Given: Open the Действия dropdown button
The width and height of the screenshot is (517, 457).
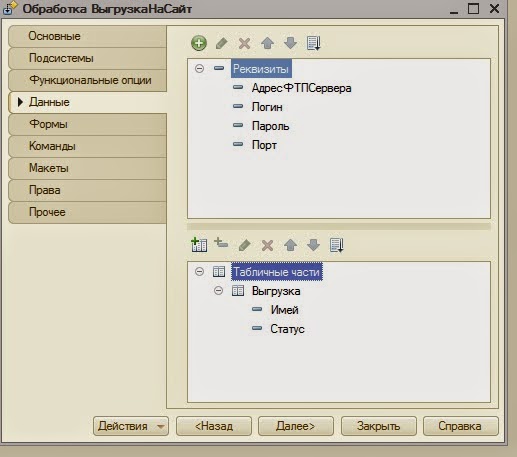Looking at the screenshot, I should click(x=131, y=426).
